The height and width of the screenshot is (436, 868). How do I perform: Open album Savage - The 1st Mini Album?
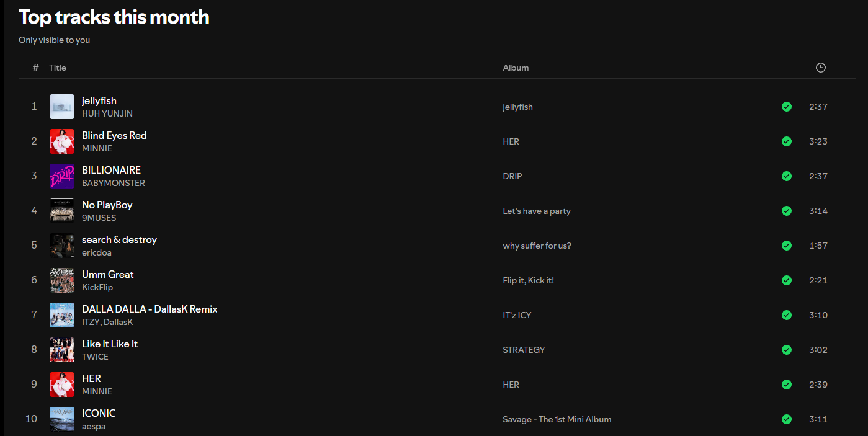557,419
